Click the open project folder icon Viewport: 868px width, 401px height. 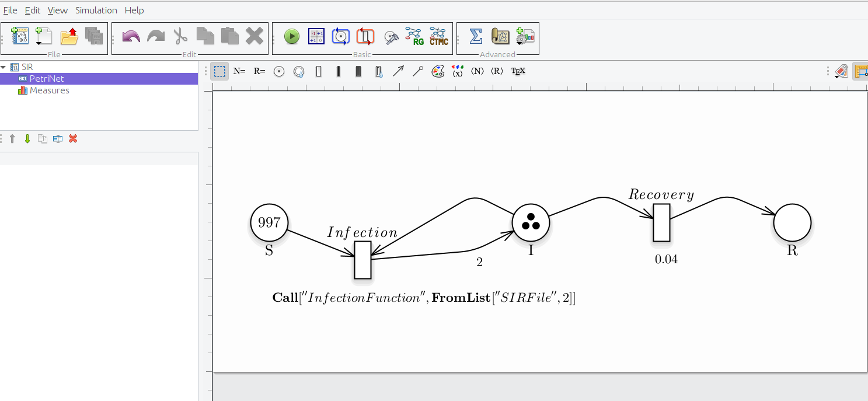pos(69,37)
